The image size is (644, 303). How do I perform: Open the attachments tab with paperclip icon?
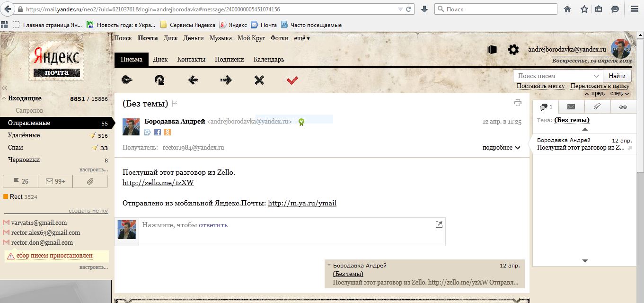point(597,107)
